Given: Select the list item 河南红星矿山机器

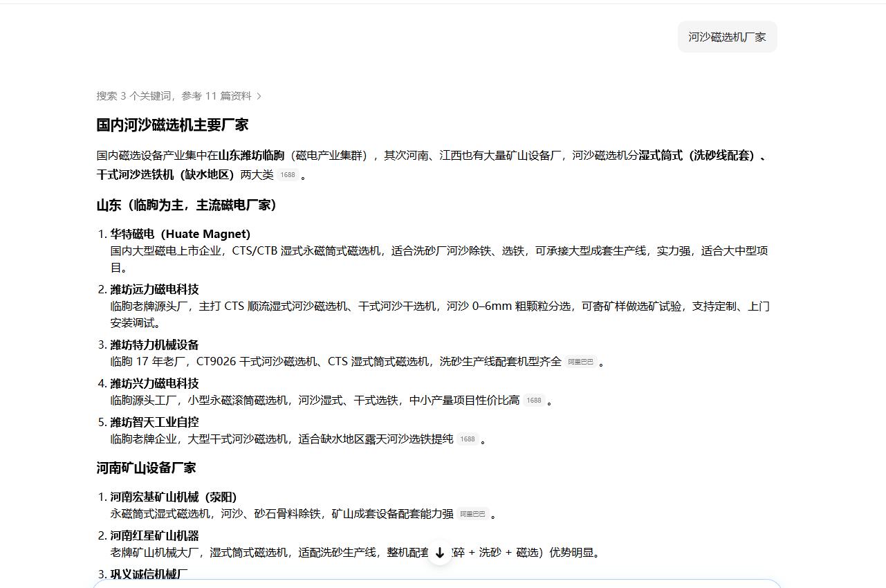Looking at the screenshot, I should pyautogui.click(x=154, y=536).
